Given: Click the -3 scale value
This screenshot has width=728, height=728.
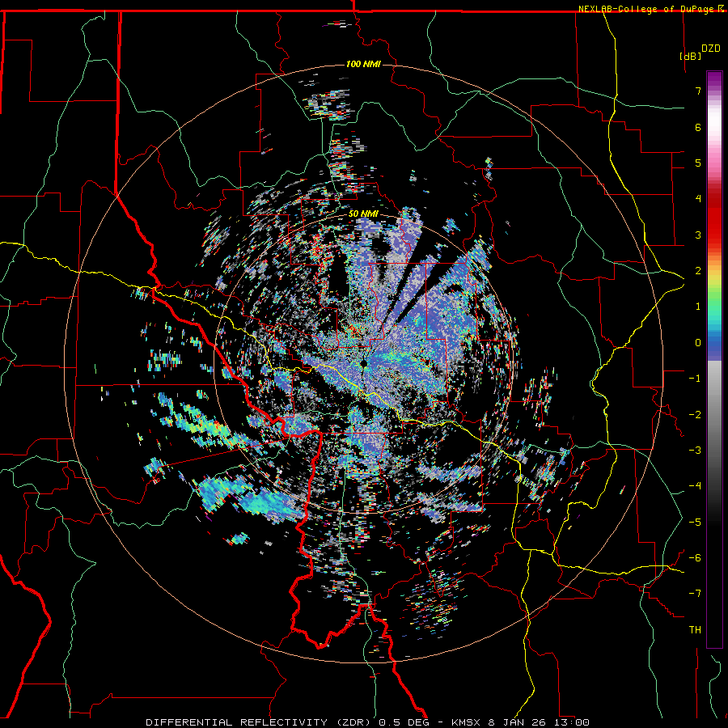Looking at the screenshot, I should pos(695,451).
